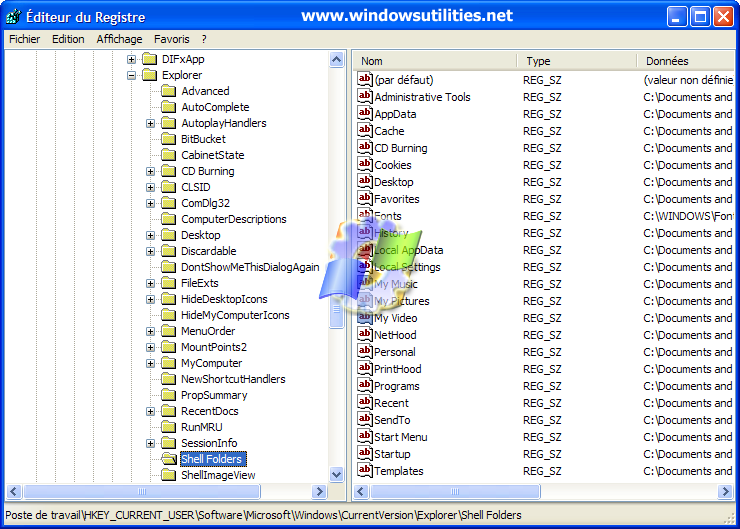Select the PropSummary key
740x529 pixels.
pos(214,395)
